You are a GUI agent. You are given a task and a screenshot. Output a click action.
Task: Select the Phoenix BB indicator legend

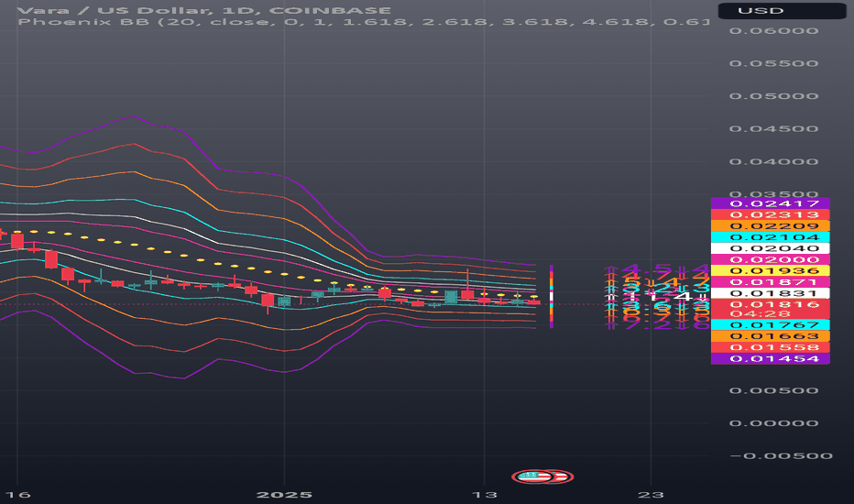(363, 22)
